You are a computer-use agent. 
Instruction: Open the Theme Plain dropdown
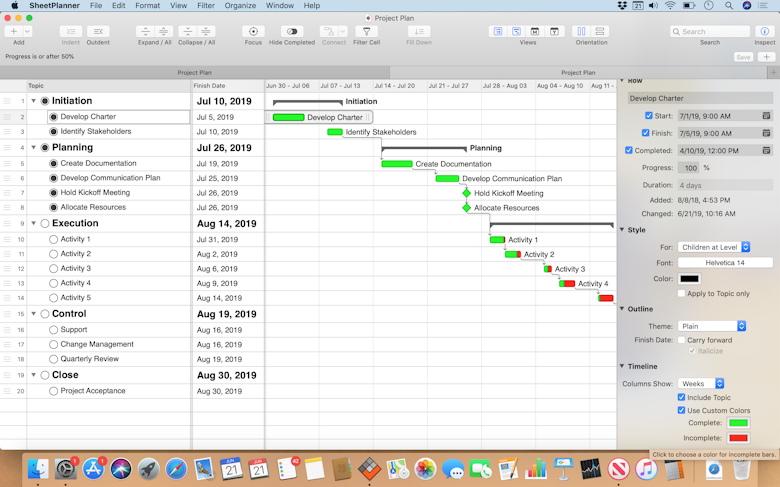[712, 326]
